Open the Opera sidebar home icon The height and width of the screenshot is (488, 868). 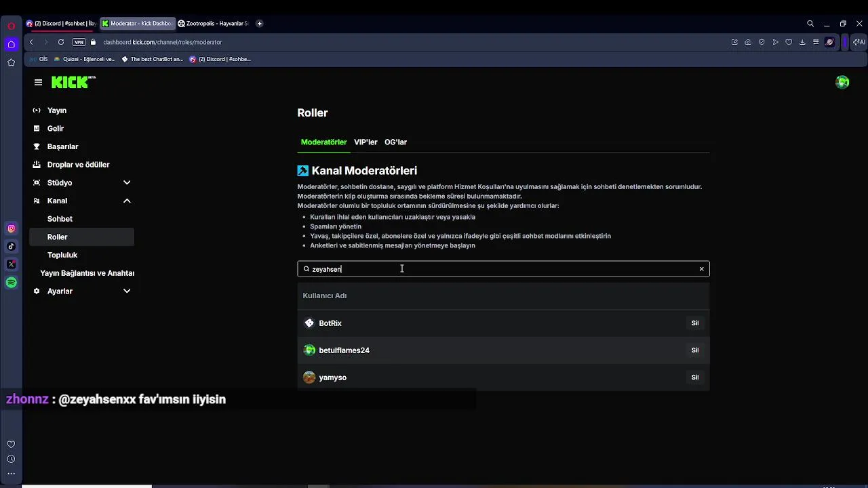coord(11,44)
